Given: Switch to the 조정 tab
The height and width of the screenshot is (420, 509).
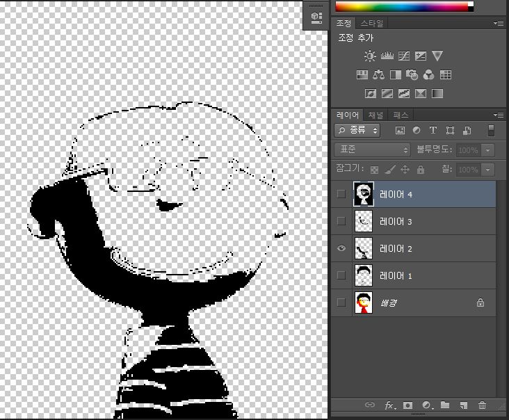Looking at the screenshot, I should (344, 24).
